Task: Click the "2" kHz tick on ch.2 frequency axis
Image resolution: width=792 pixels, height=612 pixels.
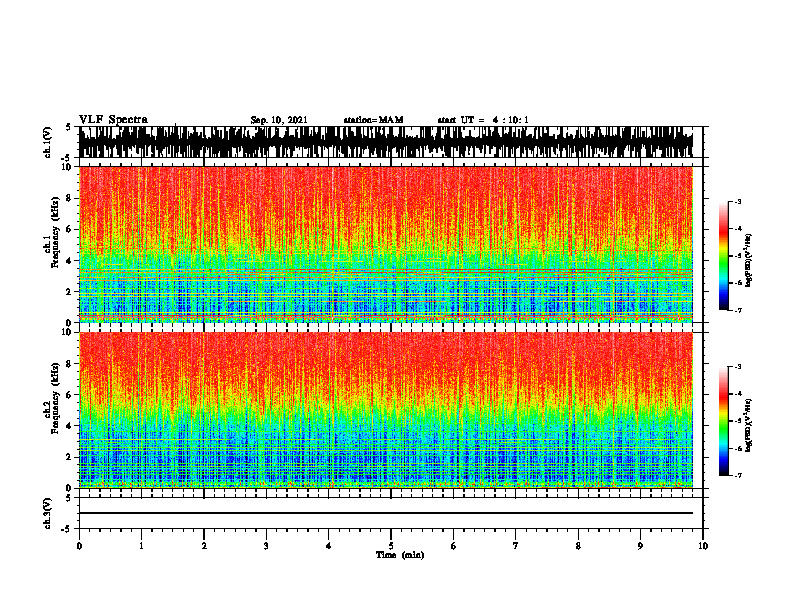Action: click(70, 457)
